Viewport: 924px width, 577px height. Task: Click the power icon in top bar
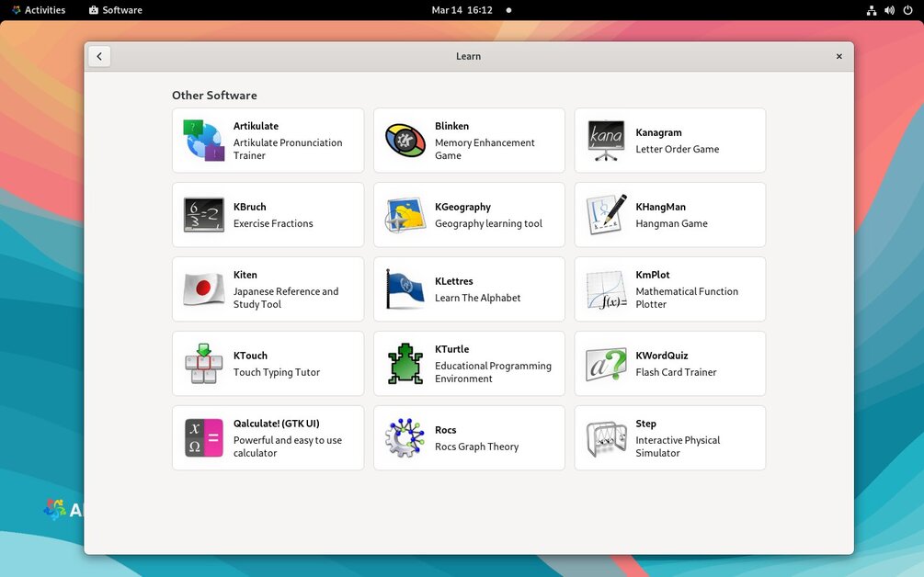point(907,10)
